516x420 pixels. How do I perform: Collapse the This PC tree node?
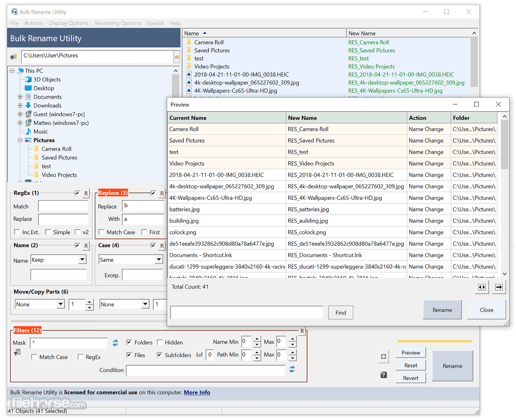[12, 71]
